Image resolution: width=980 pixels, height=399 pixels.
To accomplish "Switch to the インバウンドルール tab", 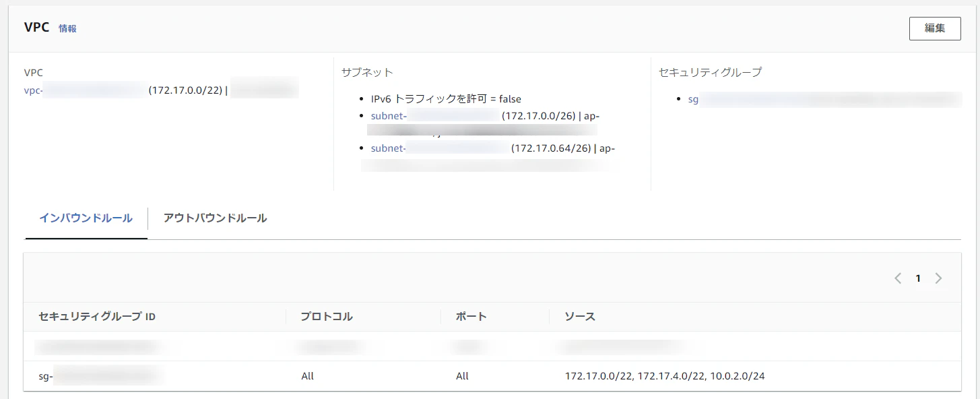I will click(86, 218).
